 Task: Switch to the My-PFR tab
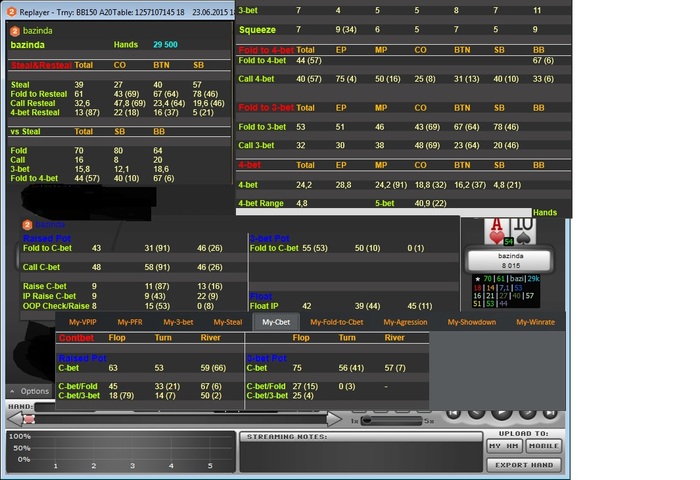[x=130, y=322]
